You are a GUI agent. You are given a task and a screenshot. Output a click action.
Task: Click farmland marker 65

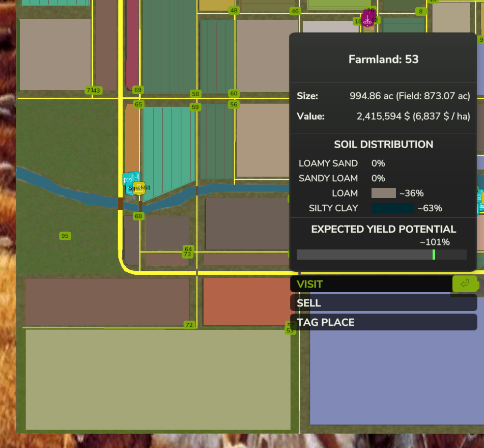138,104
